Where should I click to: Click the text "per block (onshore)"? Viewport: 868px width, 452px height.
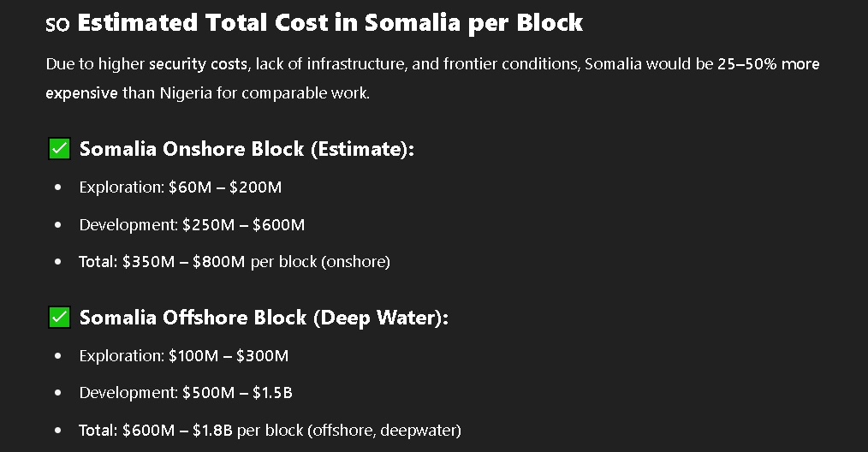[320, 262]
